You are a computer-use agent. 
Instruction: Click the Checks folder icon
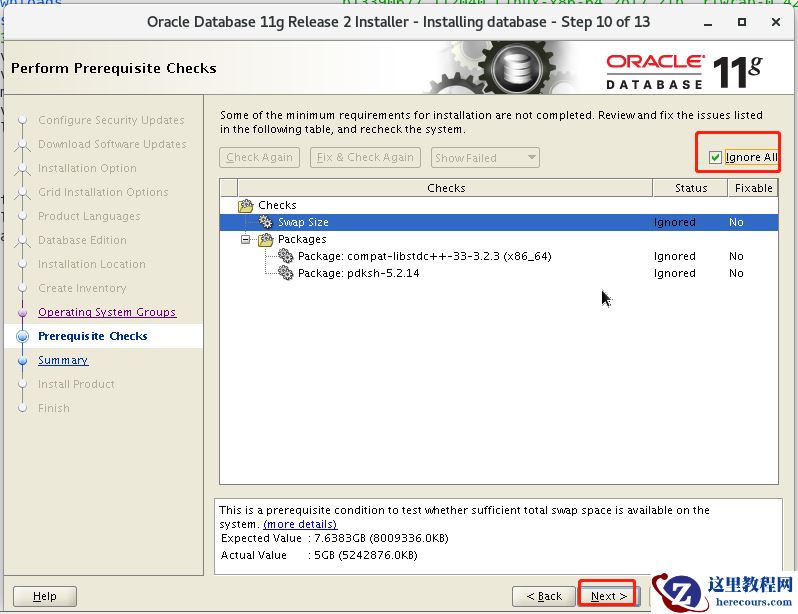click(x=246, y=205)
